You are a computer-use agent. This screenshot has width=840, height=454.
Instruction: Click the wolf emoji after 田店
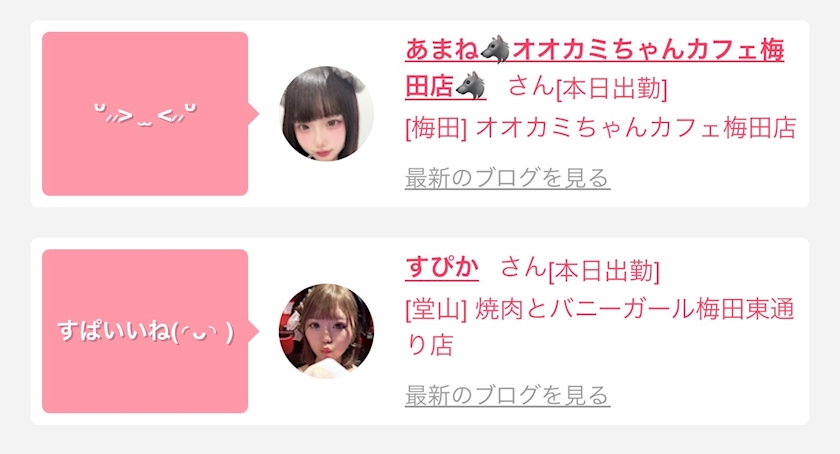[x=470, y=86]
